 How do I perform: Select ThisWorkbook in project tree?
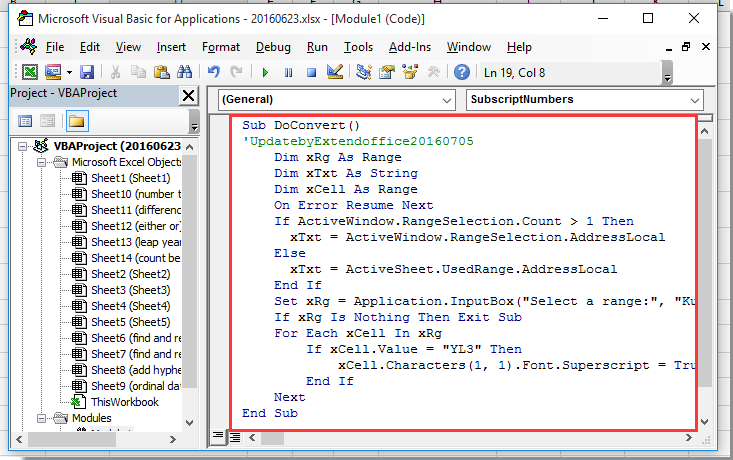[124, 402]
